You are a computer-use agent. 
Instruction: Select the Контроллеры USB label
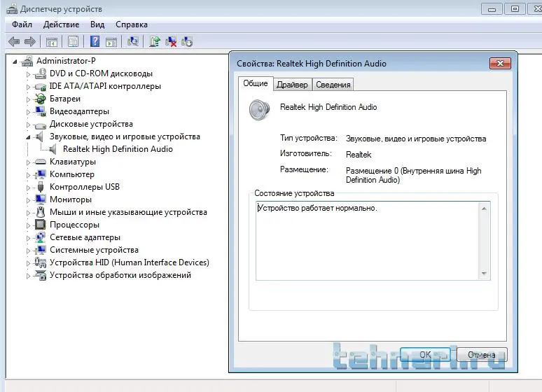pyautogui.click(x=85, y=187)
